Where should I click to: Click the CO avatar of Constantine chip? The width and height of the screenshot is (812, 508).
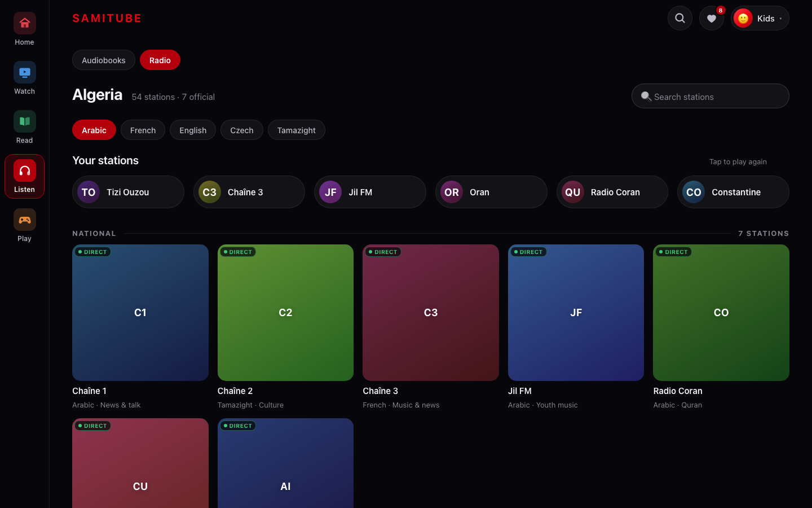pos(694,192)
